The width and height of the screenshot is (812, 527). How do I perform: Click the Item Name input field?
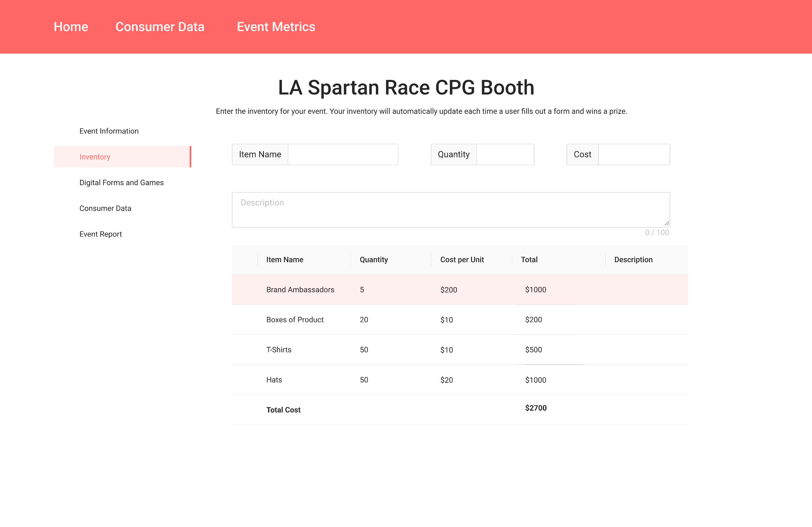tap(343, 154)
